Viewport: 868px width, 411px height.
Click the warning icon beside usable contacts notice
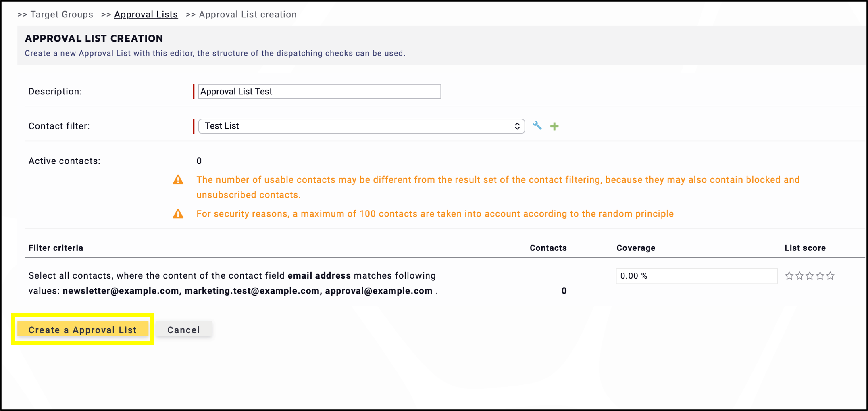click(178, 179)
